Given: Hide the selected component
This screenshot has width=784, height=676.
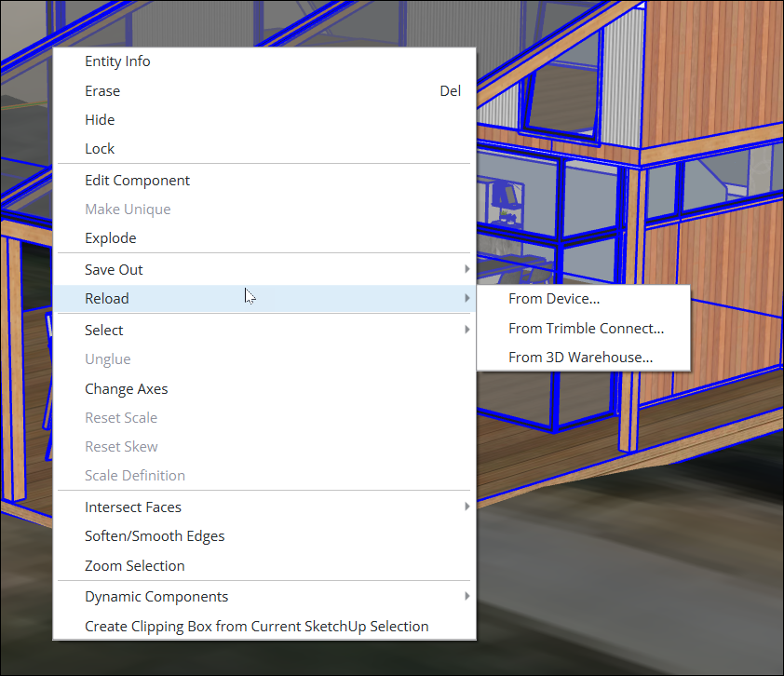Looking at the screenshot, I should [x=100, y=119].
